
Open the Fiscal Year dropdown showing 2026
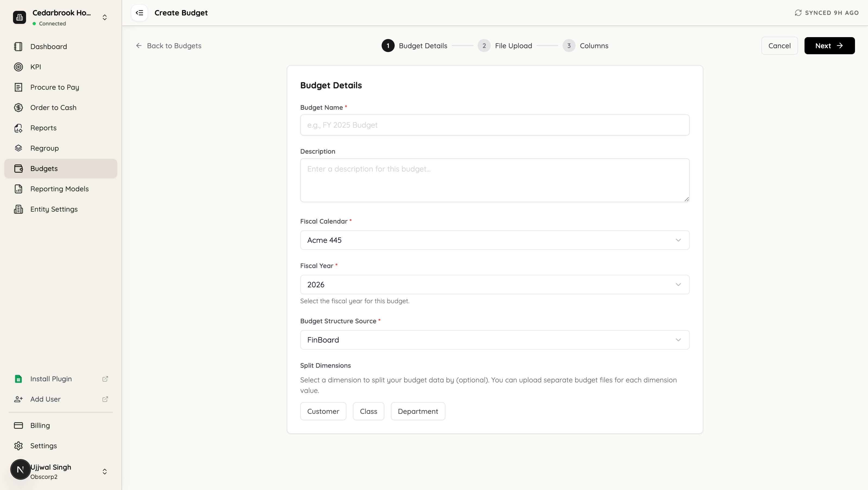click(495, 285)
